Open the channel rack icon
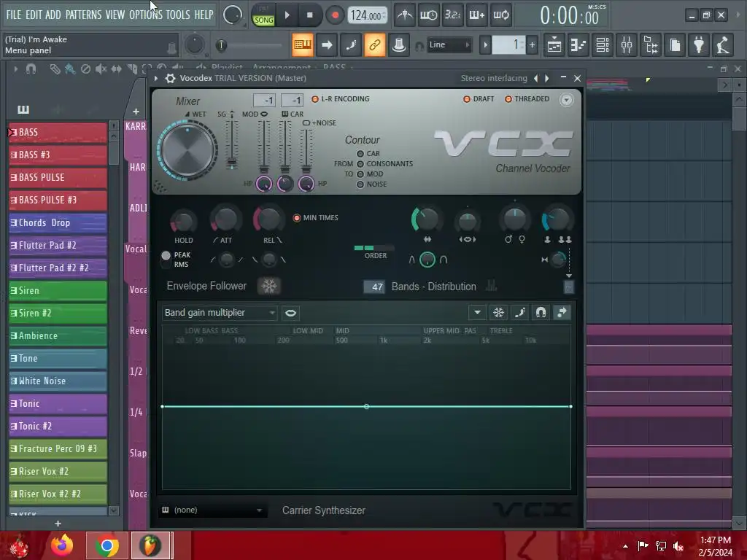The image size is (747, 560). 603,45
